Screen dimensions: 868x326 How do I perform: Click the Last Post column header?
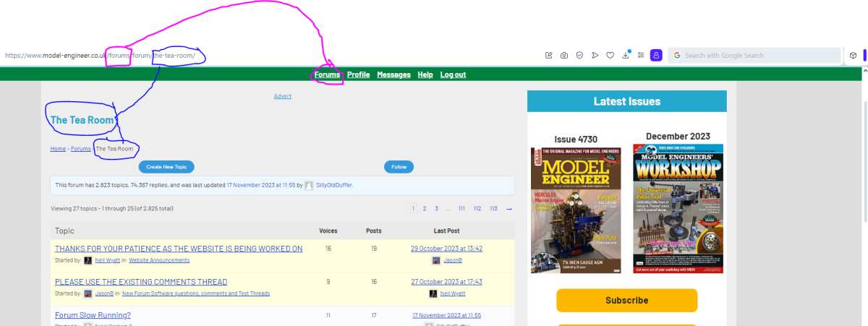[446, 231]
